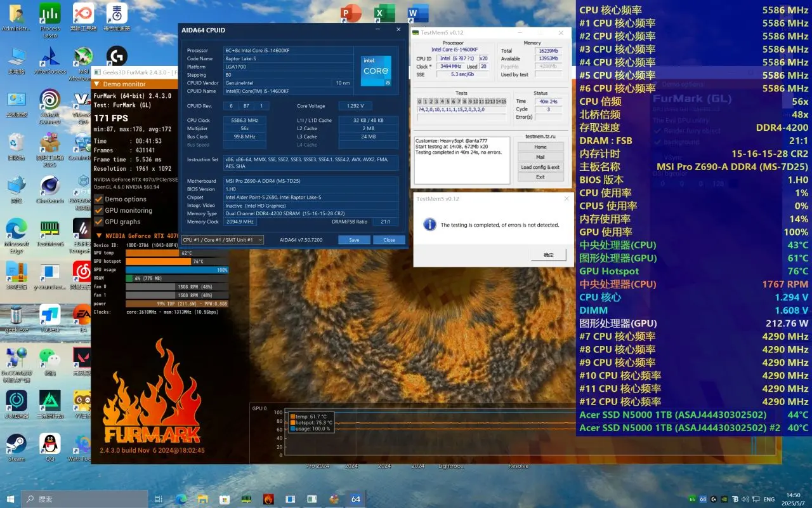
Task: Open CPU #1 / Core #1 dropdown
Action: coord(222,240)
